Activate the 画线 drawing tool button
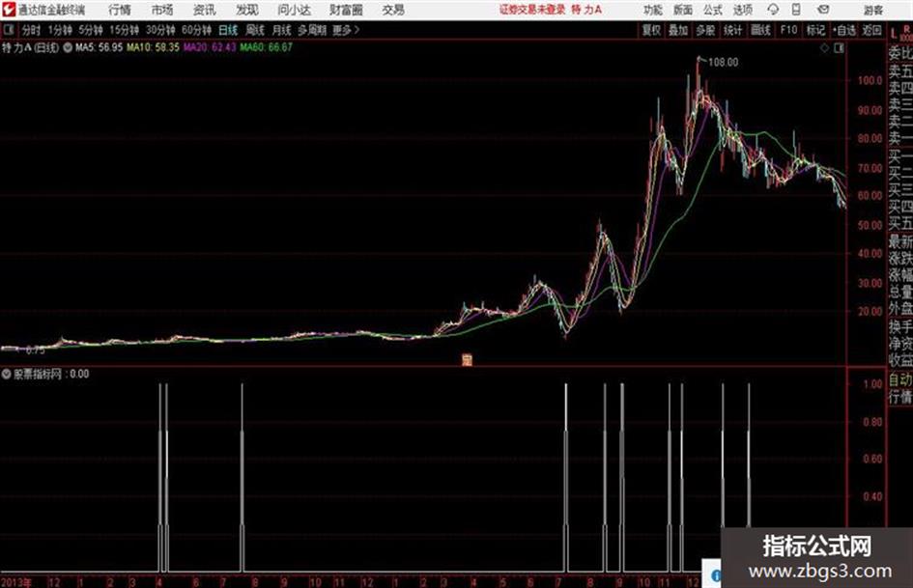 [x=760, y=30]
